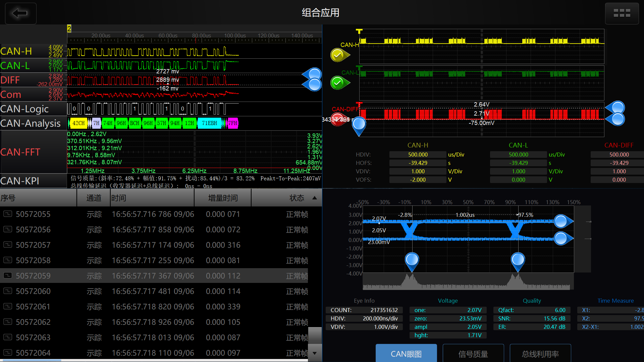Click the 增量时间 column header
Screen dimensions: 644x362
coord(223,198)
